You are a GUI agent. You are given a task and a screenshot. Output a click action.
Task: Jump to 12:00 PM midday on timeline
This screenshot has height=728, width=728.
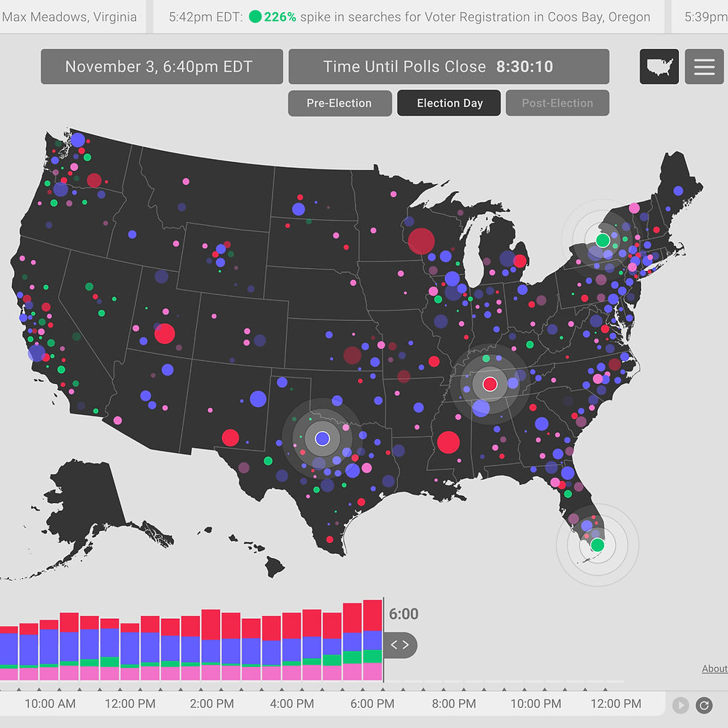point(130,704)
